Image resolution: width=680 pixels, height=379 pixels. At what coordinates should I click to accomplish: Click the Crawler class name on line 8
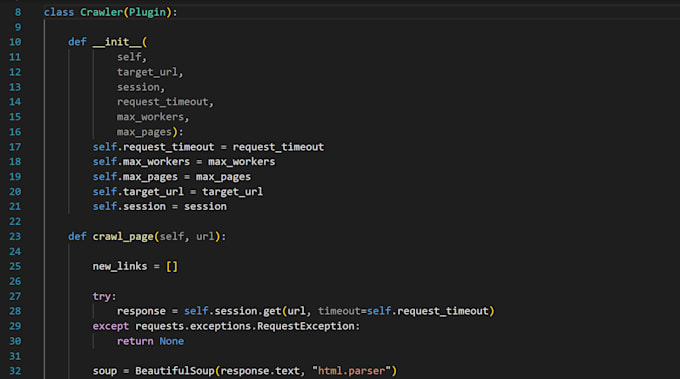pyautogui.click(x=101, y=12)
